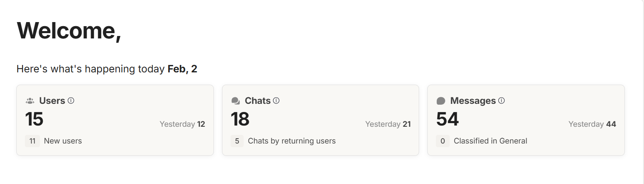The width and height of the screenshot is (644, 184).
Task: Click the 5 returning-user chats badge
Action: click(x=237, y=141)
